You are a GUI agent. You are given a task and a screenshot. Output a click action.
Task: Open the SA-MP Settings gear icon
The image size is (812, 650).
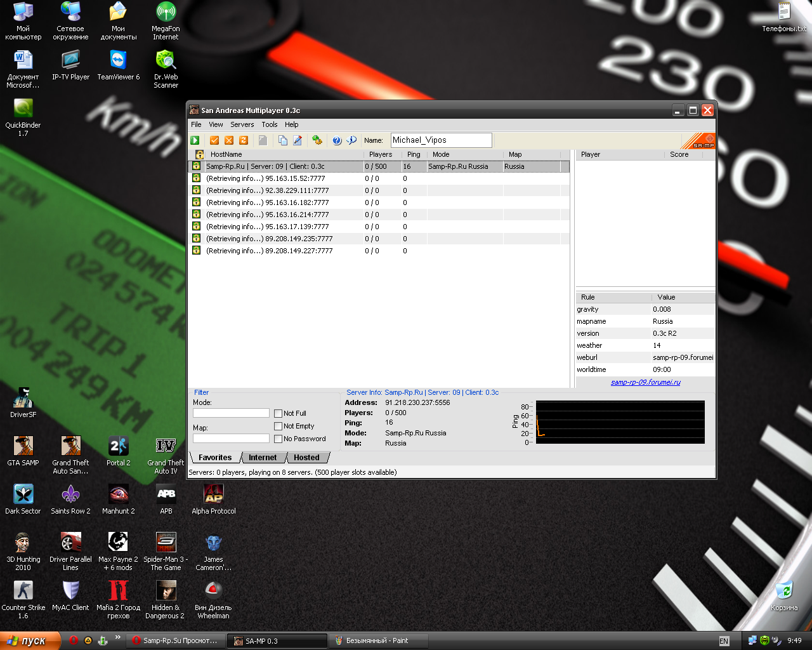[x=317, y=140]
